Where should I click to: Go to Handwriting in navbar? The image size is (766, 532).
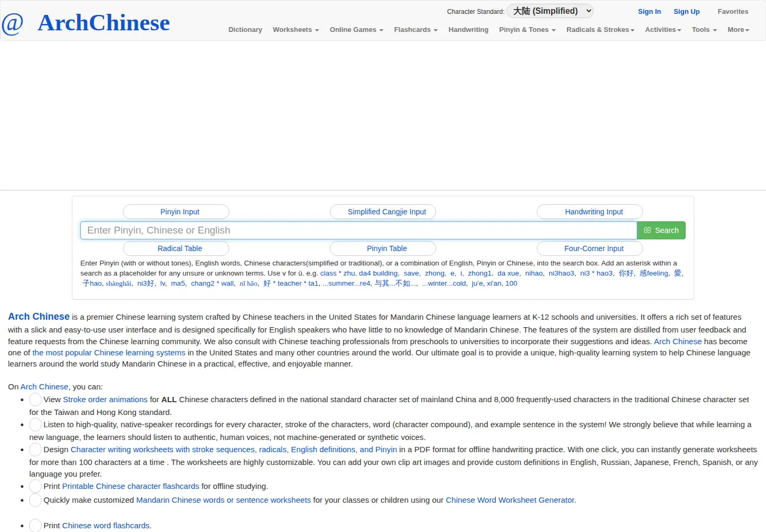[x=468, y=30]
